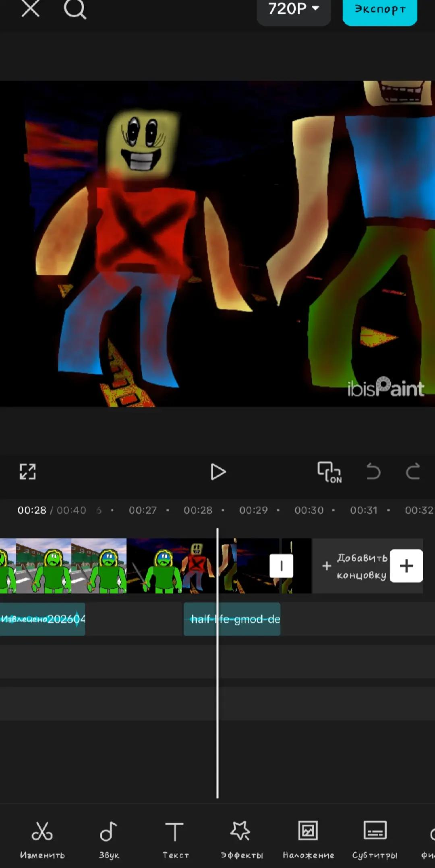Image resolution: width=435 pixels, height=868 pixels.
Task: Tap Добавить концовку add ending
Action: pyautogui.click(x=356, y=566)
